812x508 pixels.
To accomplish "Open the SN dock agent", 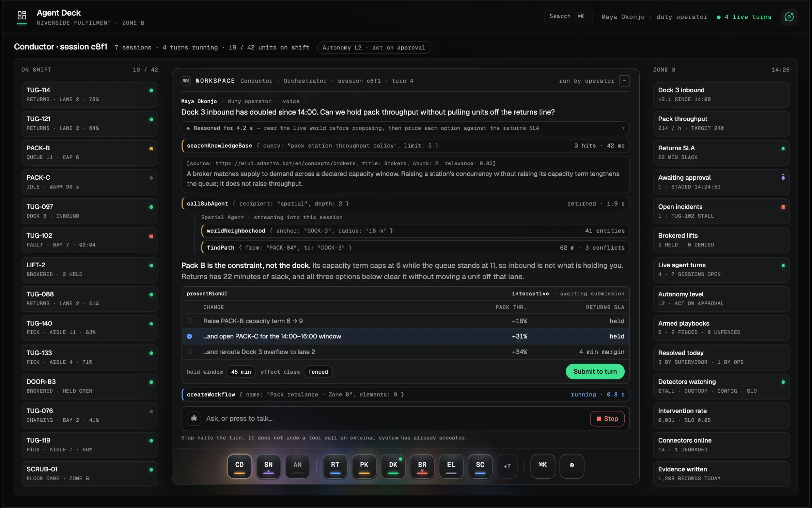I will [268, 466].
